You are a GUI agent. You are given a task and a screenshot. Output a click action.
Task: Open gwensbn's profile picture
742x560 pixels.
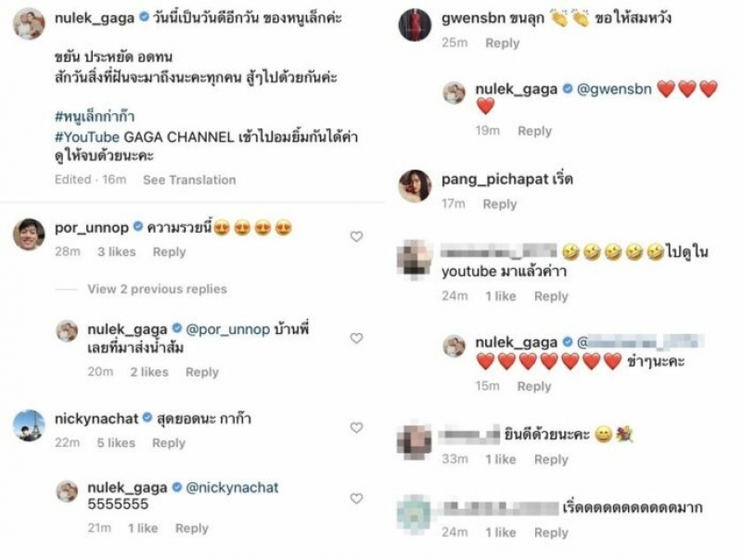coord(415,25)
